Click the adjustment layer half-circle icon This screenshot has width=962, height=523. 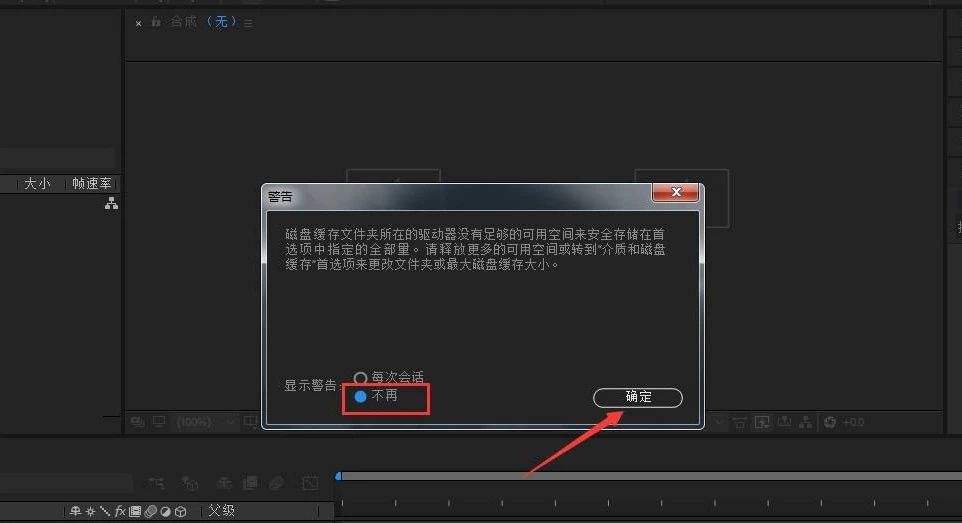(x=165, y=511)
